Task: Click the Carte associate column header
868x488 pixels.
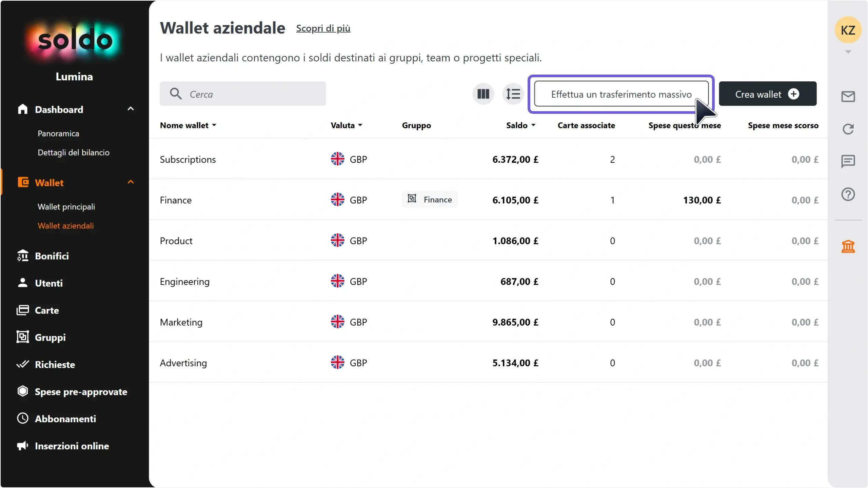Action: (x=586, y=125)
